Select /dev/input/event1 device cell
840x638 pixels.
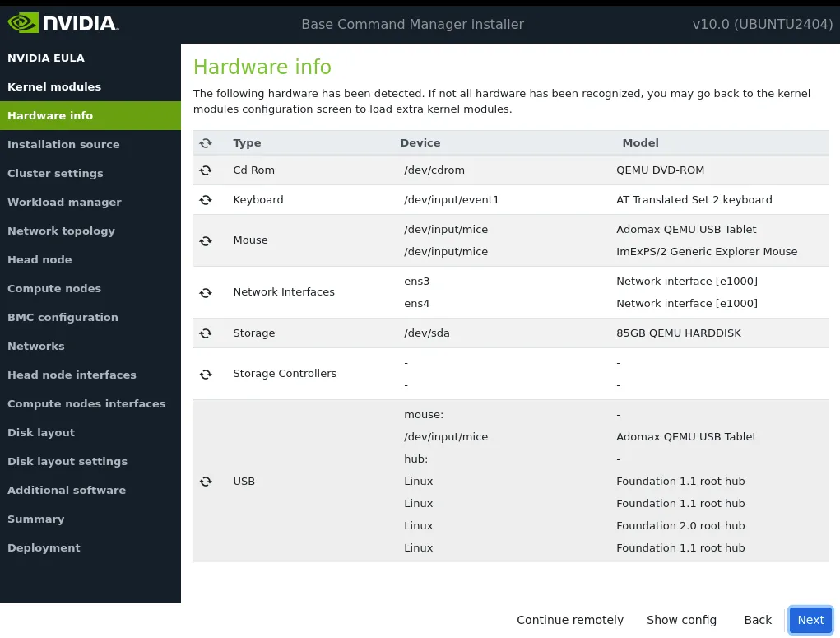[x=451, y=200]
